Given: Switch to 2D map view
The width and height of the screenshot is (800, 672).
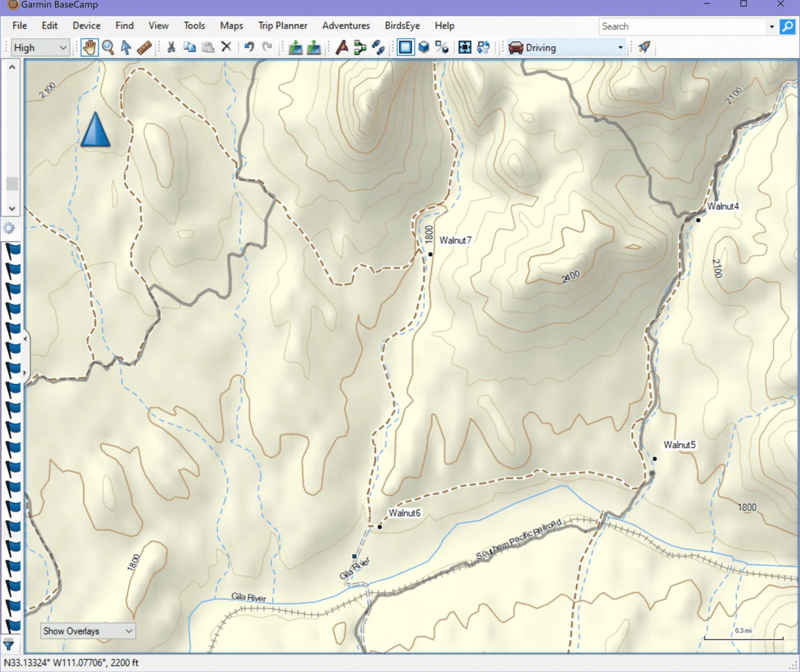Looking at the screenshot, I should pos(405,47).
